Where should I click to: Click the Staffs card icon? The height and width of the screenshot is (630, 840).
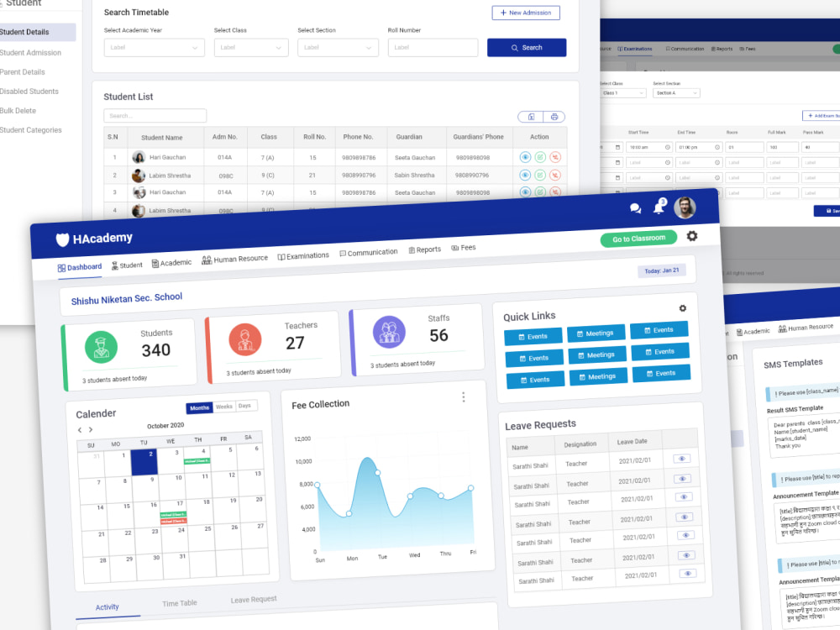(389, 332)
